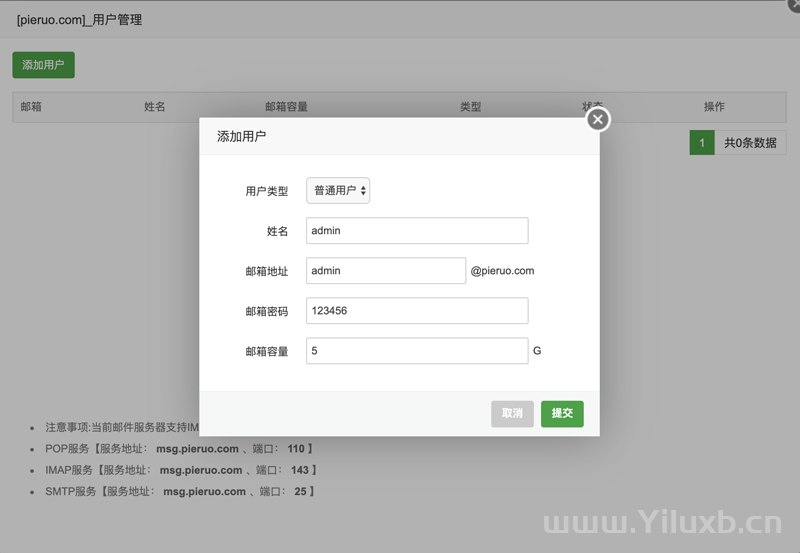Click the 类型 column header
This screenshot has height=553, width=800.
(x=470, y=106)
